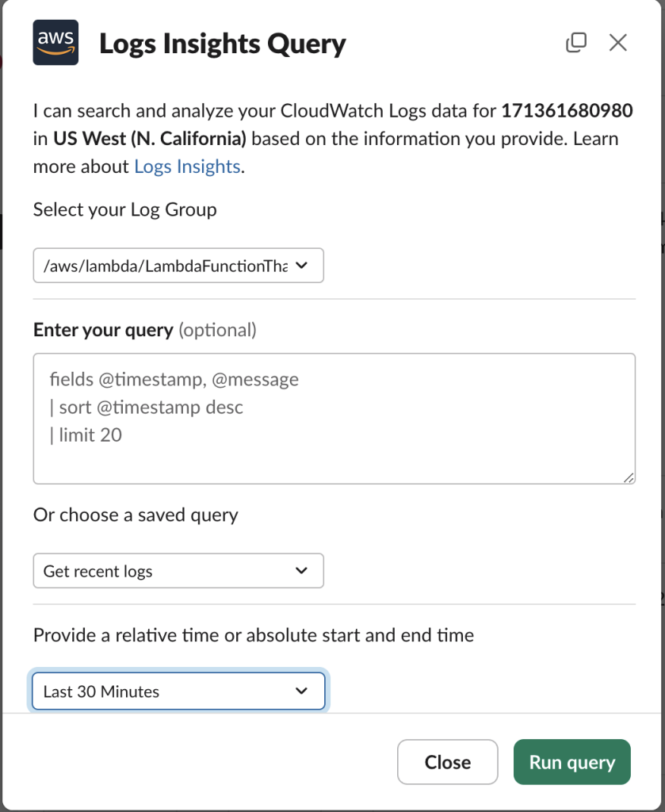
Task: Click the query box resize handle
Action: point(630,477)
